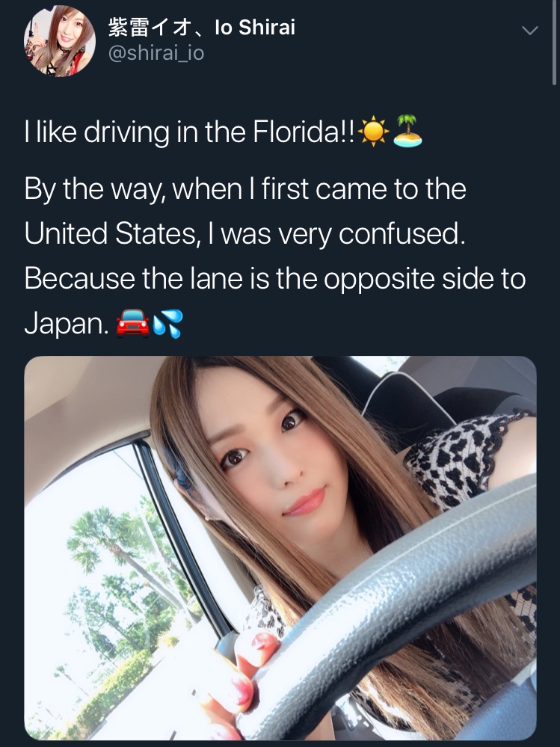Click the line starting "By the way, when"

coord(245,190)
